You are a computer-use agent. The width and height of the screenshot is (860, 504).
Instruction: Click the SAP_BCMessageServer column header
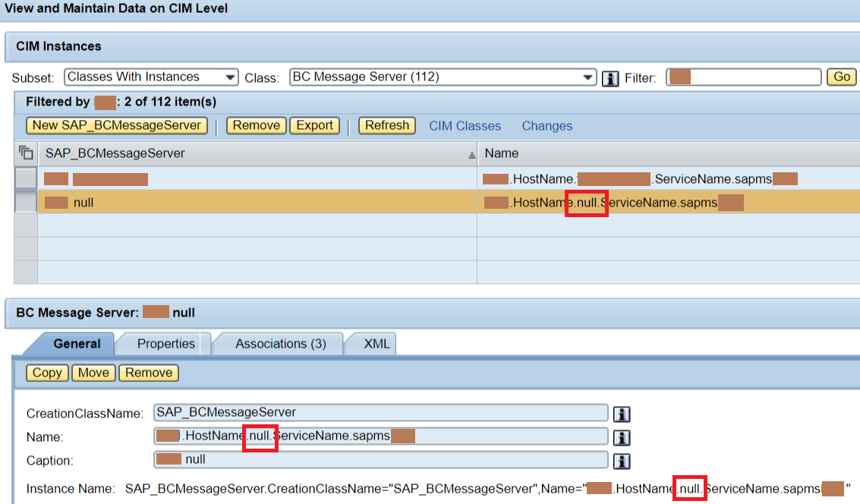257,153
